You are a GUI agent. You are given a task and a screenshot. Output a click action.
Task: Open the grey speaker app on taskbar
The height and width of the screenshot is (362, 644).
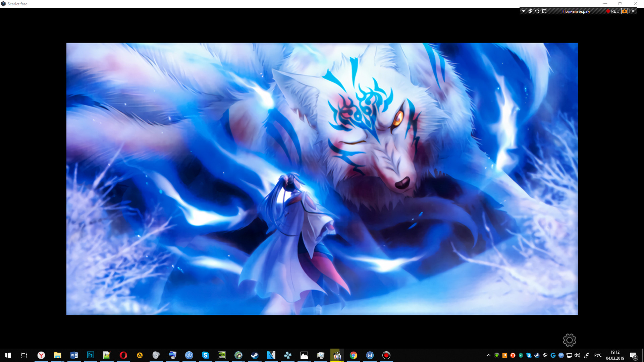click(156, 355)
